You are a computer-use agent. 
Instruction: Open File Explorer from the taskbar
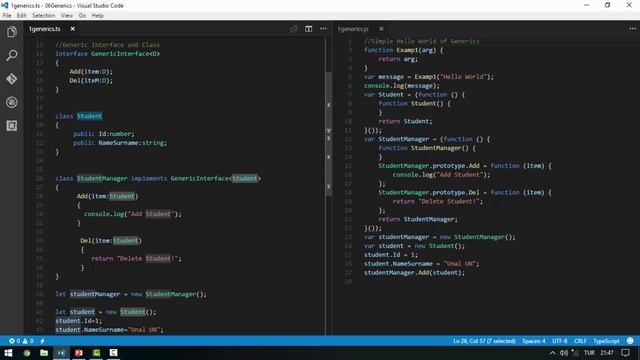(x=44, y=353)
